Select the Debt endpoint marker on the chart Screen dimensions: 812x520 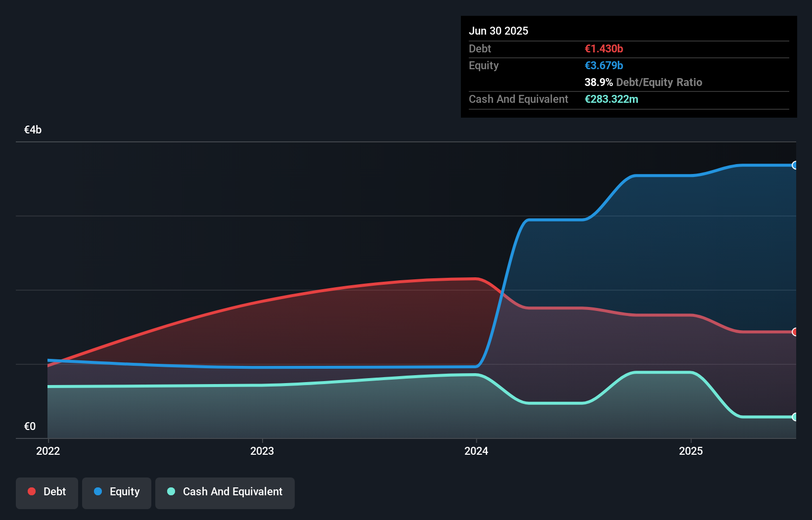click(x=795, y=332)
